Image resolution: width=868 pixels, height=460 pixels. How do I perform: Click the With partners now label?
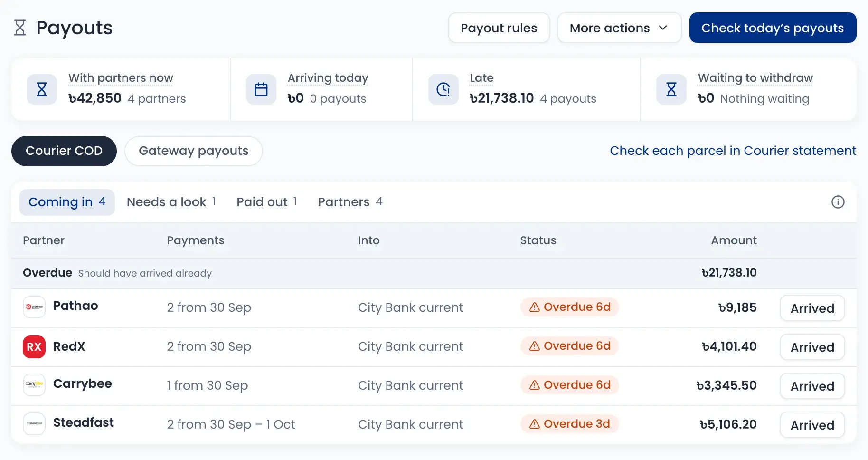(121, 77)
